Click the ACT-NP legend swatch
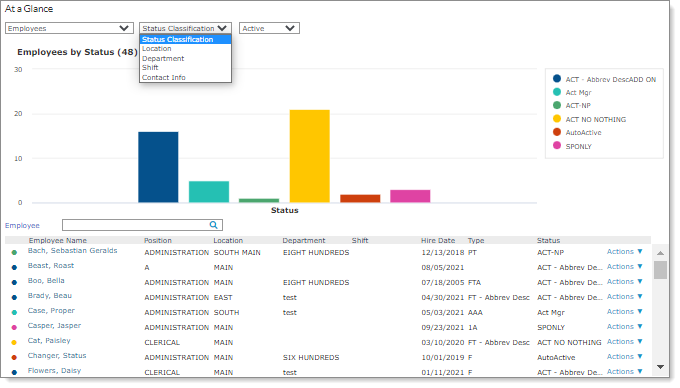The image size is (680, 388). tap(557, 105)
